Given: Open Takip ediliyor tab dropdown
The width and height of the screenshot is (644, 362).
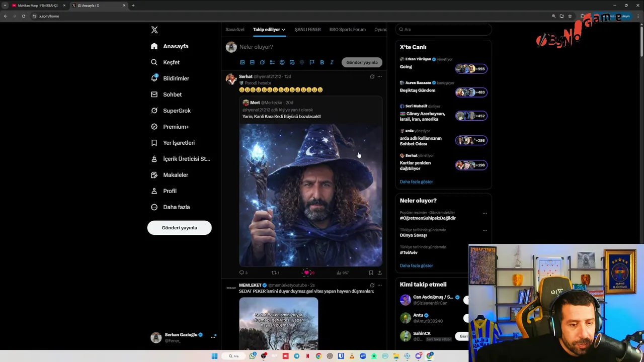Looking at the screenshot, I should pyautogui.click(x=269, y=30).
